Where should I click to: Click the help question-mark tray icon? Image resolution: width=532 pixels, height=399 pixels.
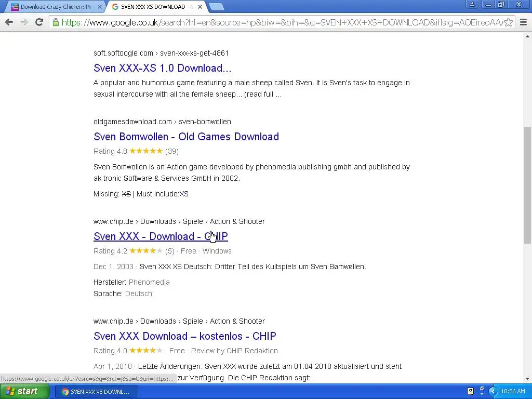[x=470, y=391]
